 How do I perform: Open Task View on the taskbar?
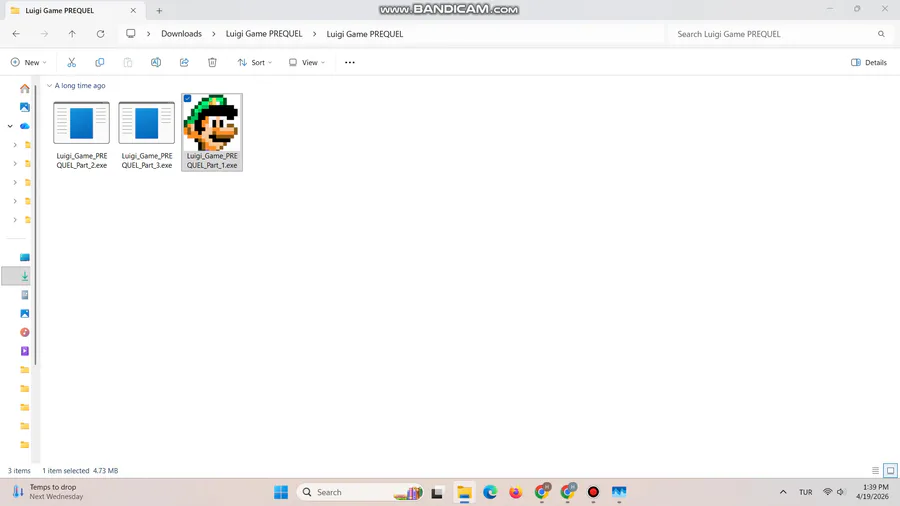point(437,492)
